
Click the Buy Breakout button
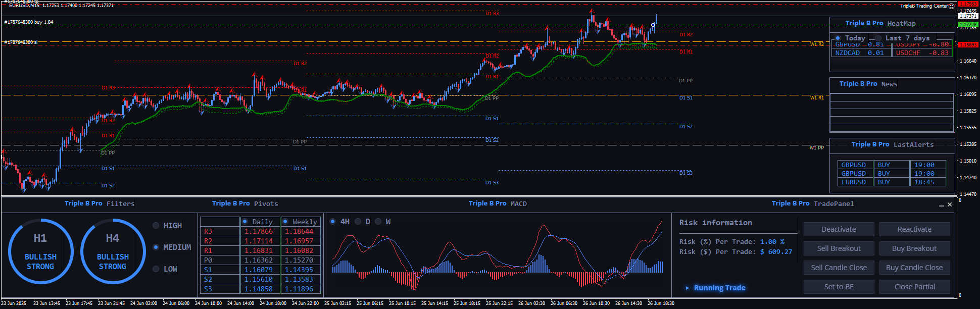[x=914, y=248]
